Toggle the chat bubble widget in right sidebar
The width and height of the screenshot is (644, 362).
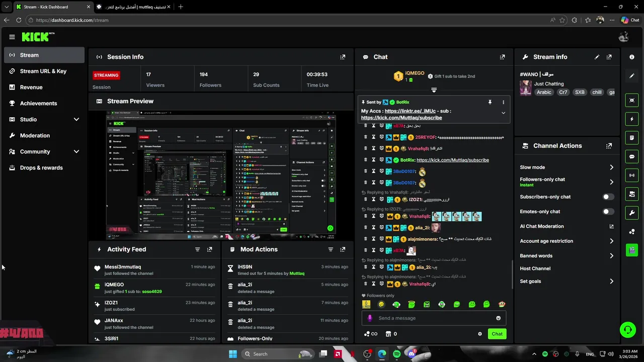point(632,157)
